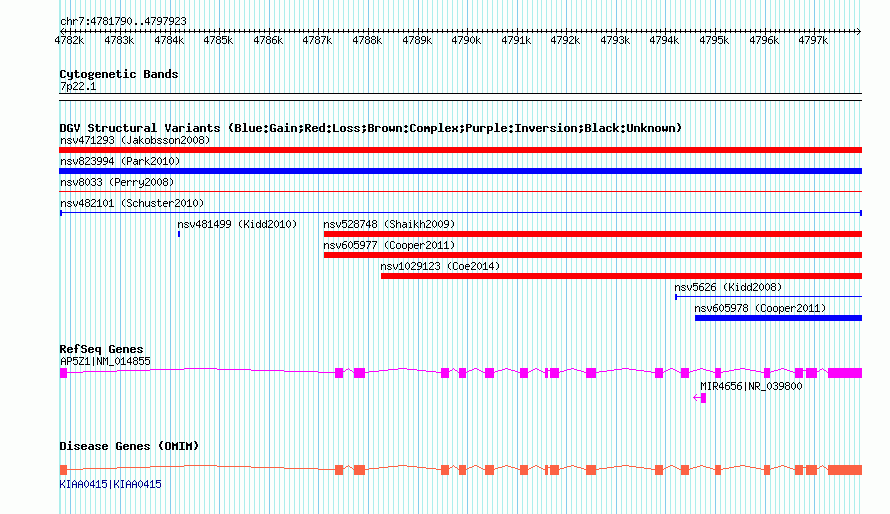The width and height of the screenshot is (890, 514).
Task: Click the AP5Z1|NM_014855 gene label
Action: [105, 361]
